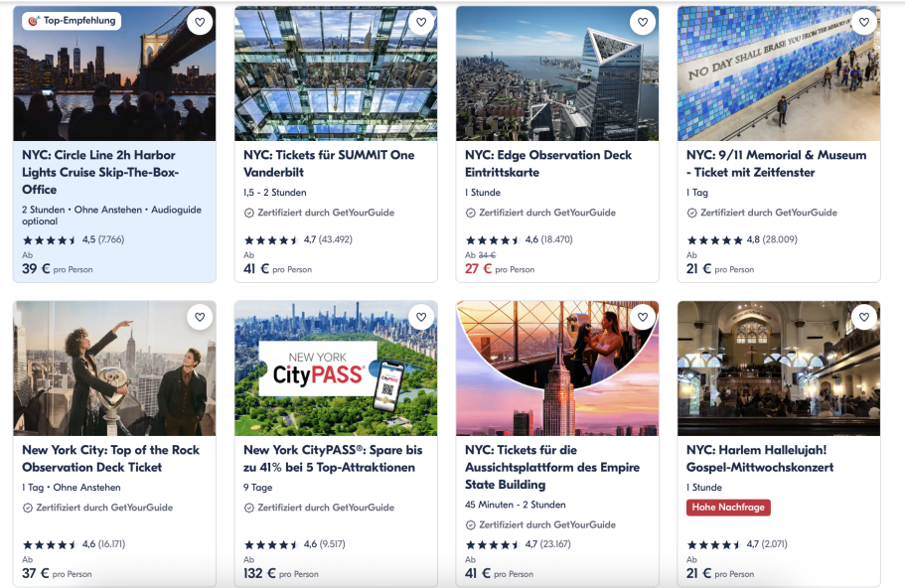
Task: Click the 'Top-Empfehlung' badge on the cruise card
Action: [73, 21]
